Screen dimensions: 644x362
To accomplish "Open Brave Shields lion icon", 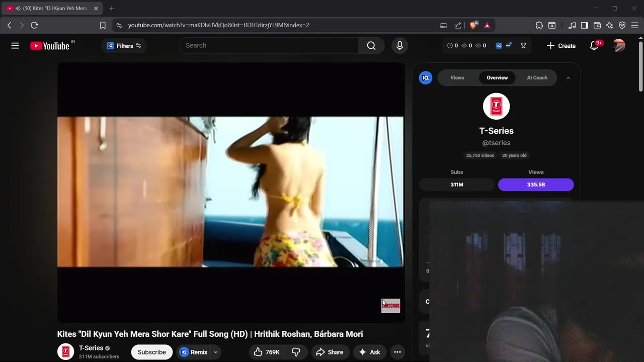I will tap(473, 25).
